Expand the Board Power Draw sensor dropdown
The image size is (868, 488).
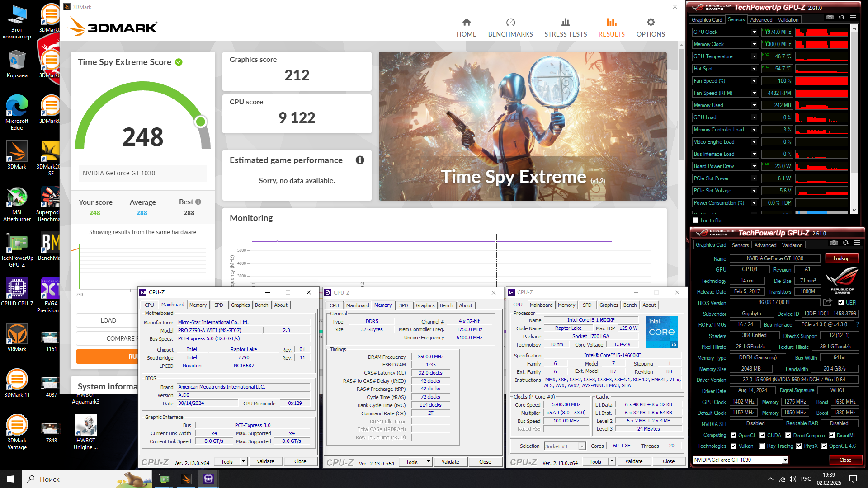tap(754, 166)
